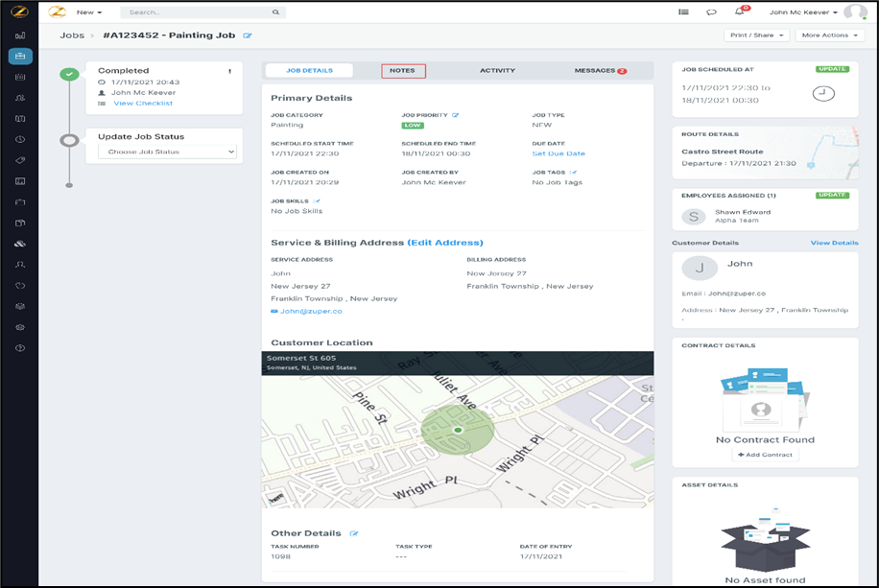Switch to the Notes tab
The height and width of the screenshot is (588, 879).
[x=403, y=71]
